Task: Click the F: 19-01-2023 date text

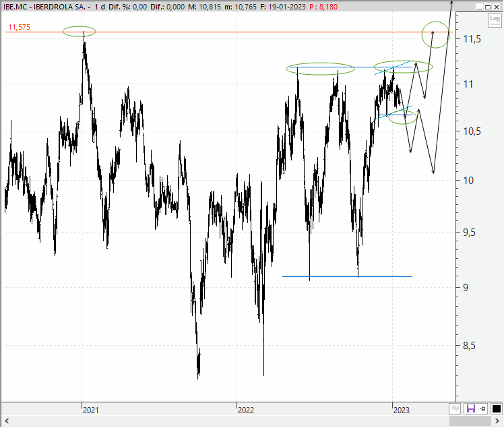Action: click(x=283, y=7)
